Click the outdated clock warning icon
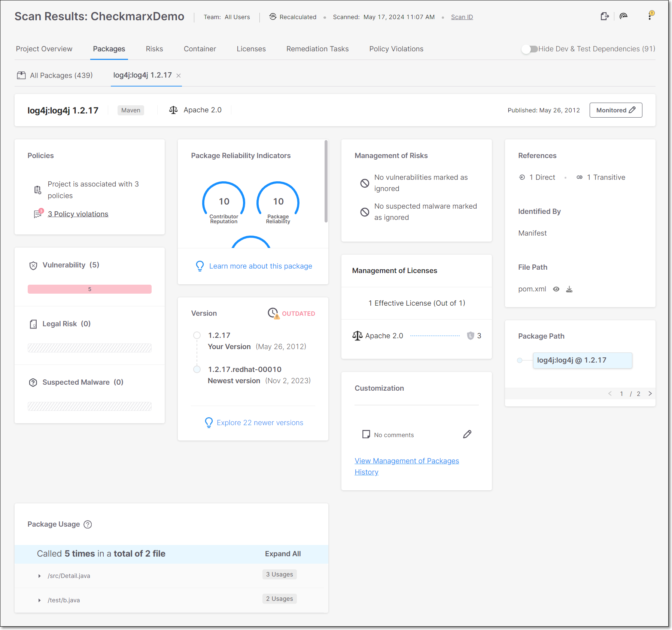This screenshot has width=672, height=630. click(x=273, y=313)
